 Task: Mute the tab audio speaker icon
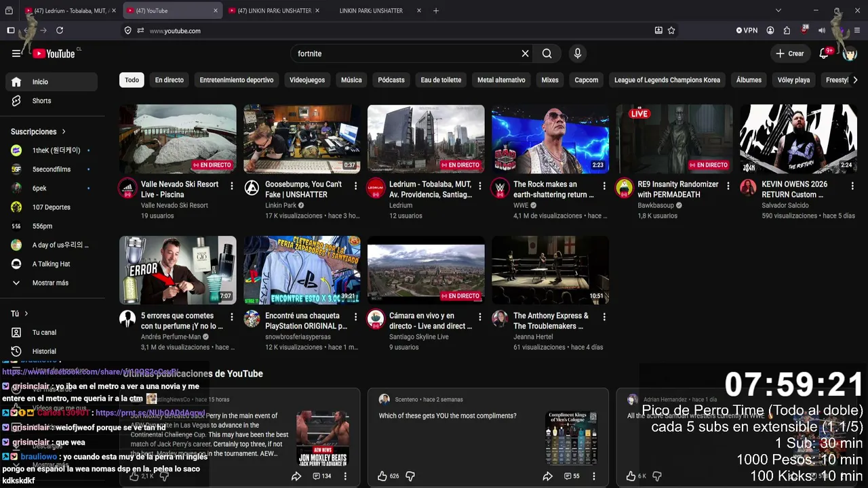821,30
